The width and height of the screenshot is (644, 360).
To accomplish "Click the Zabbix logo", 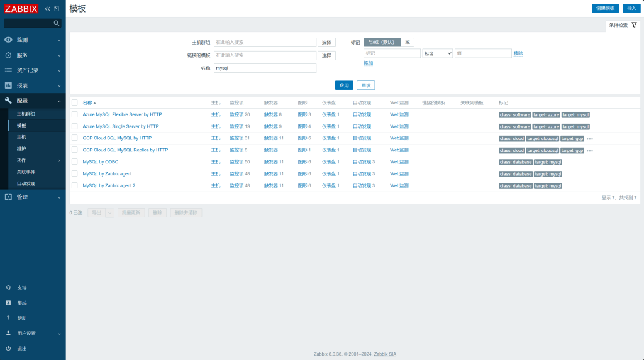I will (21, 9).
